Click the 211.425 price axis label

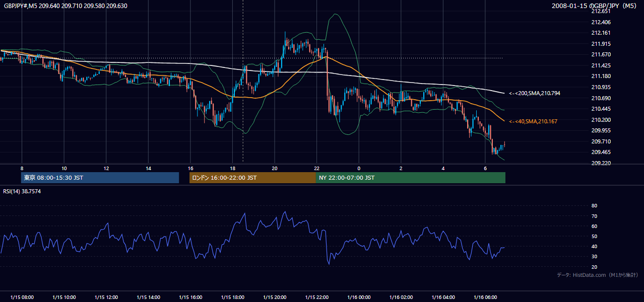coord(601,65)
